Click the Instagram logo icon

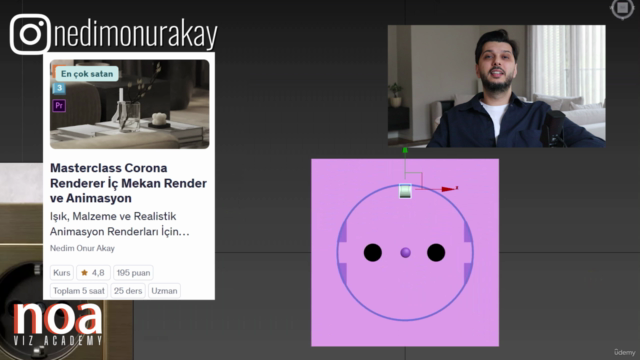pyautogui.click(x=30, y=34)
